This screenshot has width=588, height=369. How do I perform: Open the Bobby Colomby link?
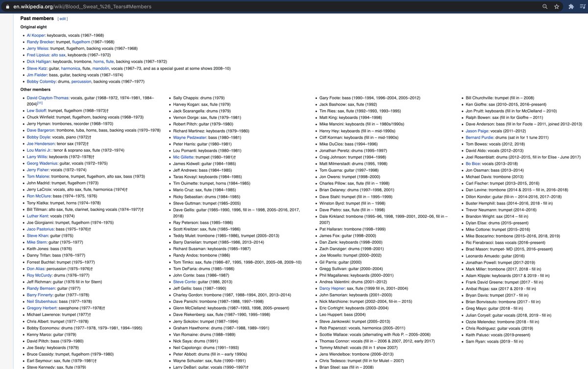[x=42, y=82]
